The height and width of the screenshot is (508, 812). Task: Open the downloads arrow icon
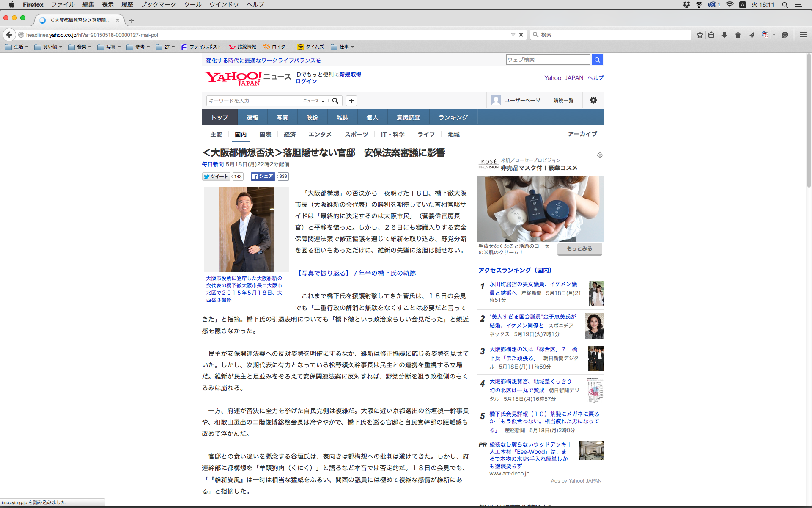pos(724,35)
